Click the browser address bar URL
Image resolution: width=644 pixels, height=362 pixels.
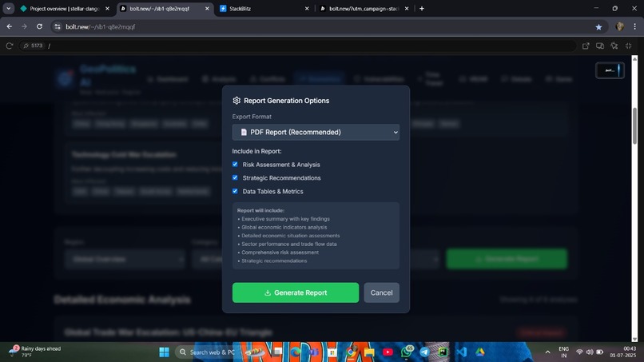pyautogui.click(x=100, y=26)
